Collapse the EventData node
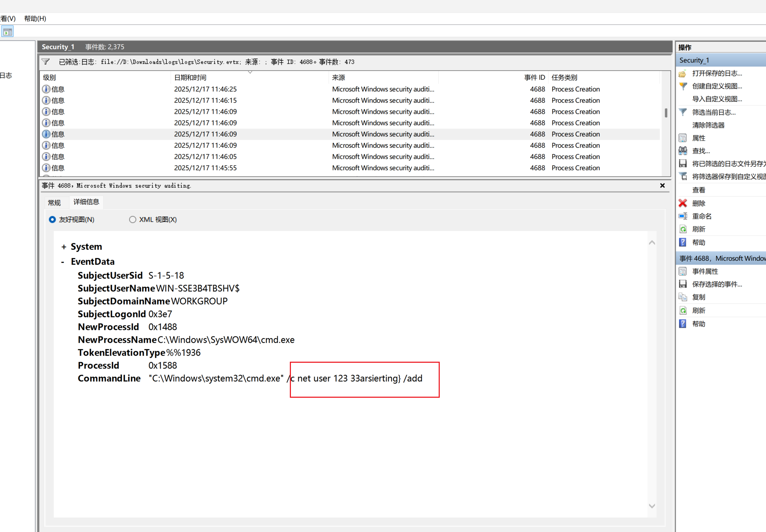Image resolution: width=766 pixels, height=532 pixels. (63, 262)
